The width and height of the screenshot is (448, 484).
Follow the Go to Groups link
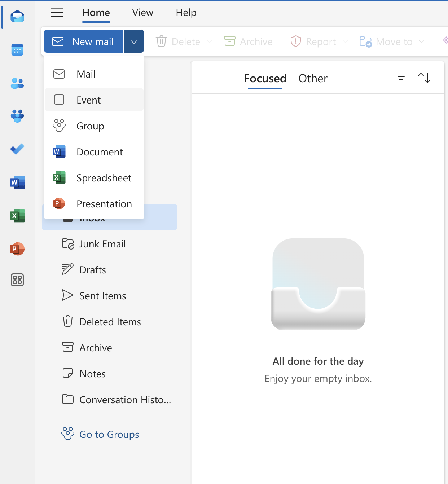[x=109, y=434]
